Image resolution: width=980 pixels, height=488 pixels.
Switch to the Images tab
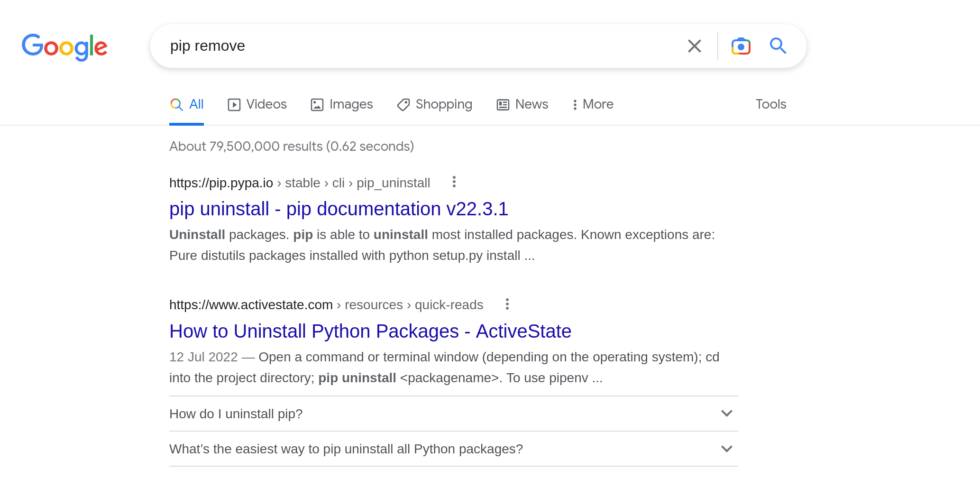pos(342,104)
